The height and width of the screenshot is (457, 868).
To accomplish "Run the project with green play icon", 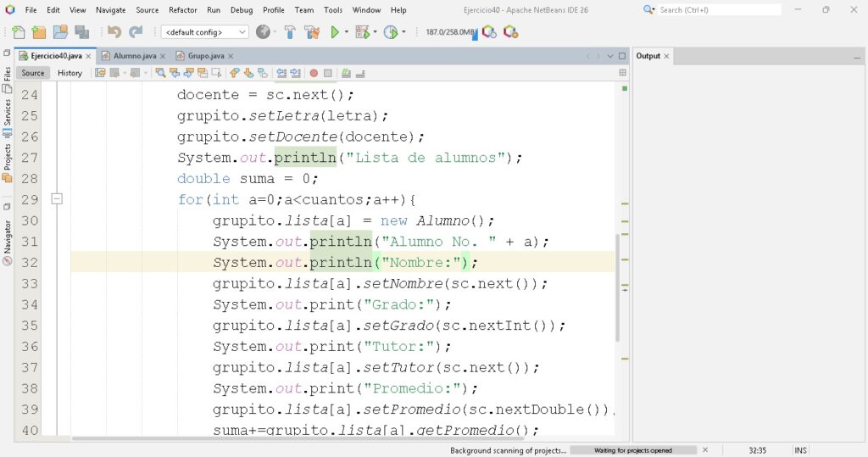I will pos(335,32).
